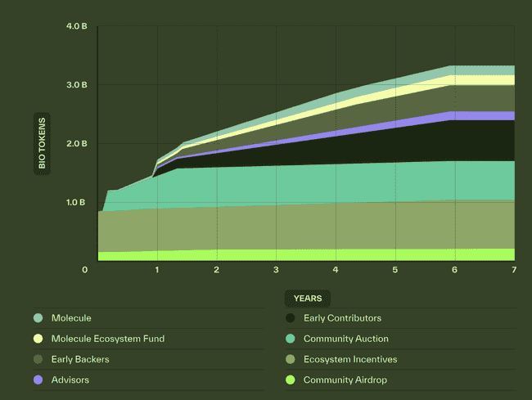Click the "Advisors" legend label text

(x=70, y=380)
